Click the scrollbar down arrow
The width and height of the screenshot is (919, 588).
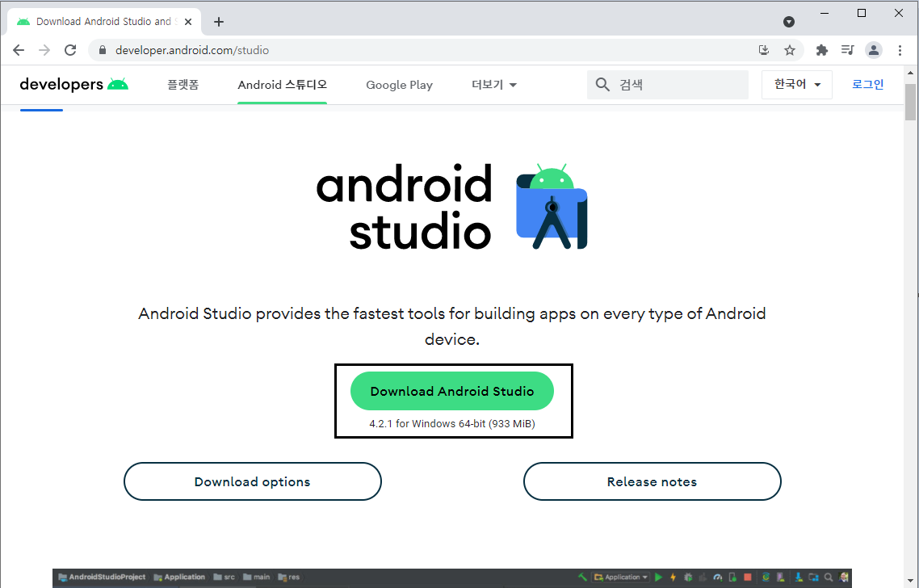click(x=910, y=582)
